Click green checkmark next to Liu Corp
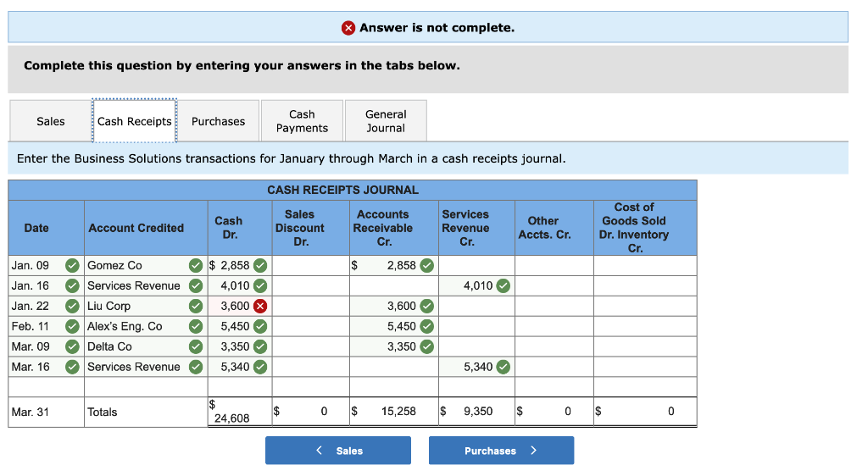868x476 pixels. point(196,306)
